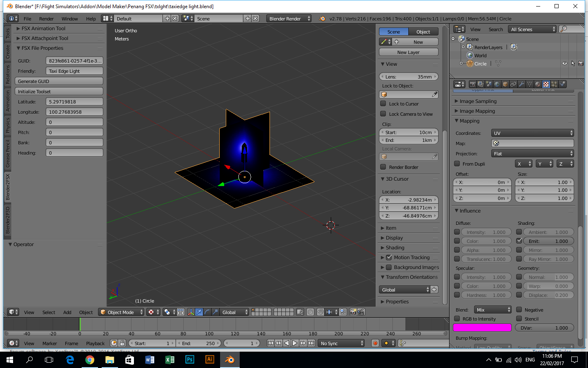
Task: Click the Generate GUID button
Action: click(x=59, y=81)
